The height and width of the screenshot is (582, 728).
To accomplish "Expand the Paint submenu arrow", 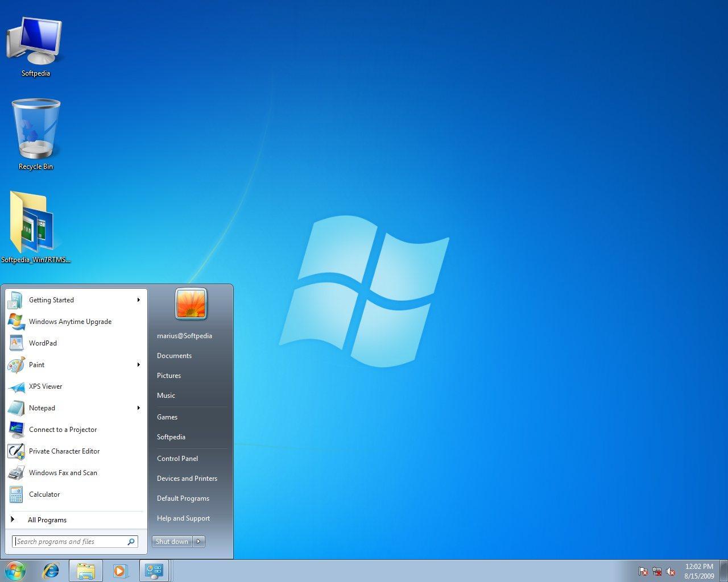I will 138,365.
